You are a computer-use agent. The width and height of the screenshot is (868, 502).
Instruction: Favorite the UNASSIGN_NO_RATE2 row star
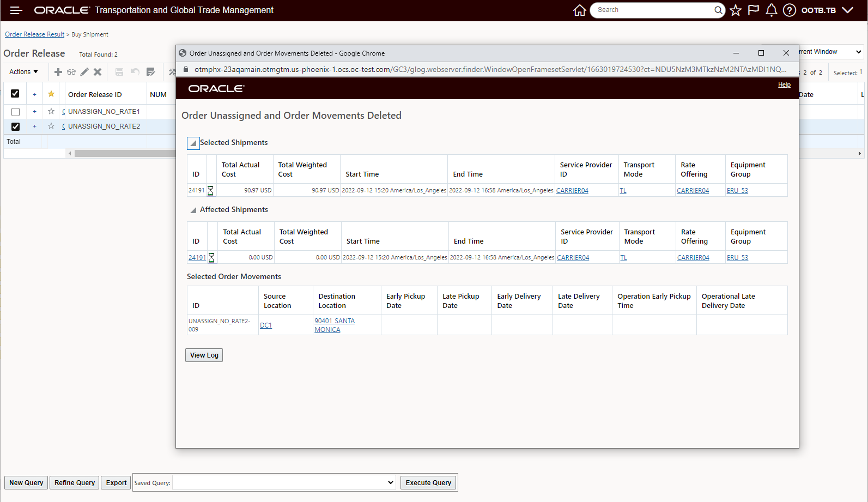[51, 126]
